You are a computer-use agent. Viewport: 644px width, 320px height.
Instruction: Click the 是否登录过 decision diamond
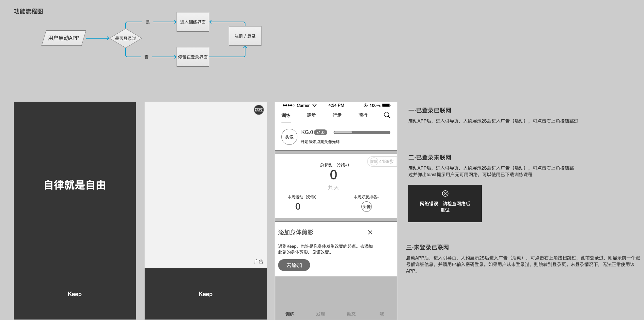(x=126, y=38)
